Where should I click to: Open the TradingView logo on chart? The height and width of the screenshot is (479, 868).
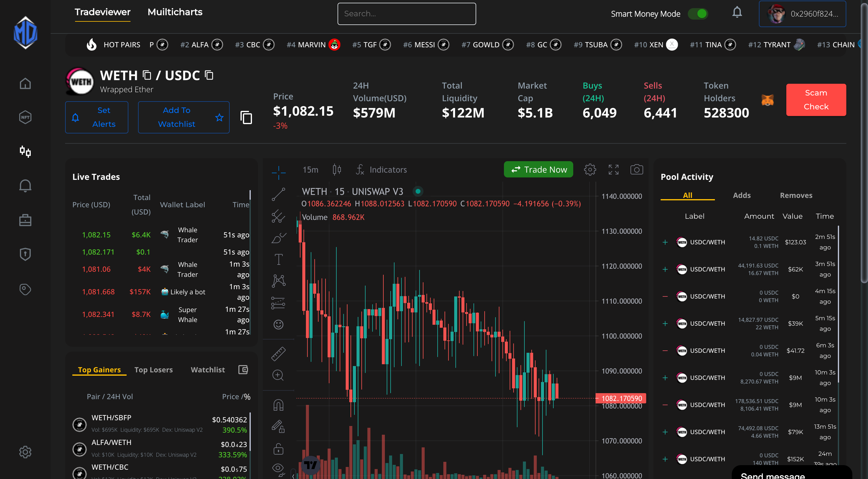(310, 465)
